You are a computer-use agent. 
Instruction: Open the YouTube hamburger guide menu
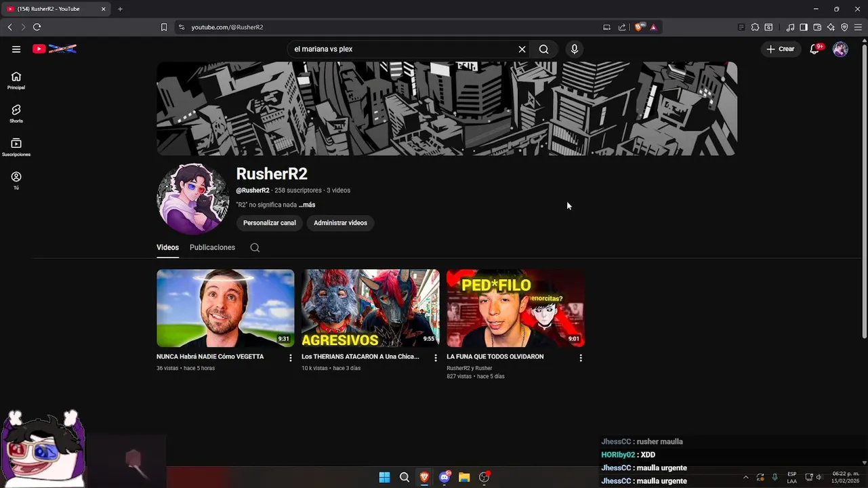[x=16, y=49]
